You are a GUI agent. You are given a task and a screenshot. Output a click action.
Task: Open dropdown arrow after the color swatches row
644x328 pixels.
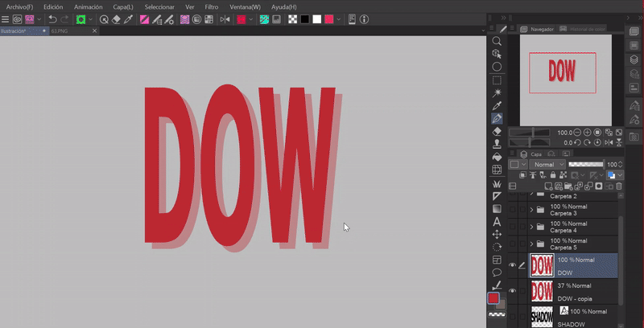pos(339,19)
